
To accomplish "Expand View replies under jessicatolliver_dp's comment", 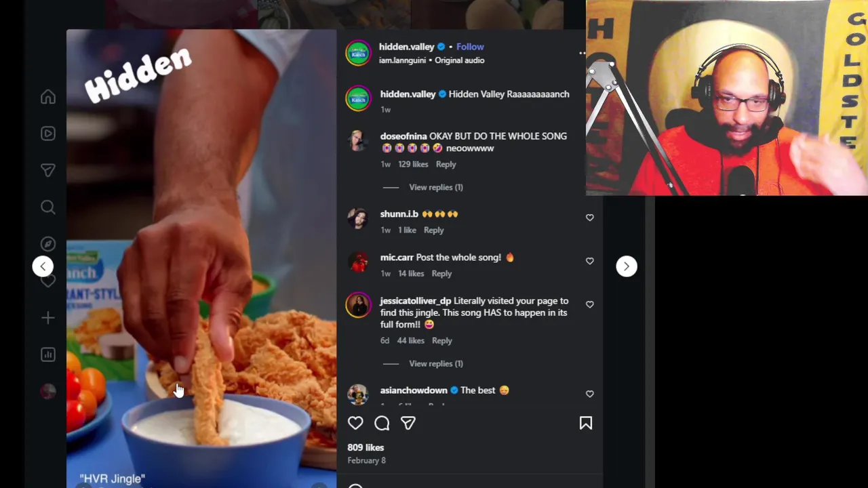I will coord(436,363).
